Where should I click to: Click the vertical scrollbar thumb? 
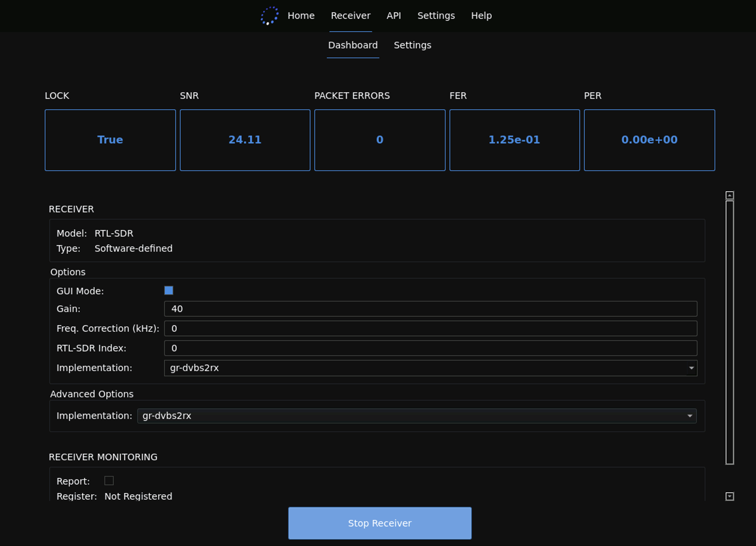point(729,332)
